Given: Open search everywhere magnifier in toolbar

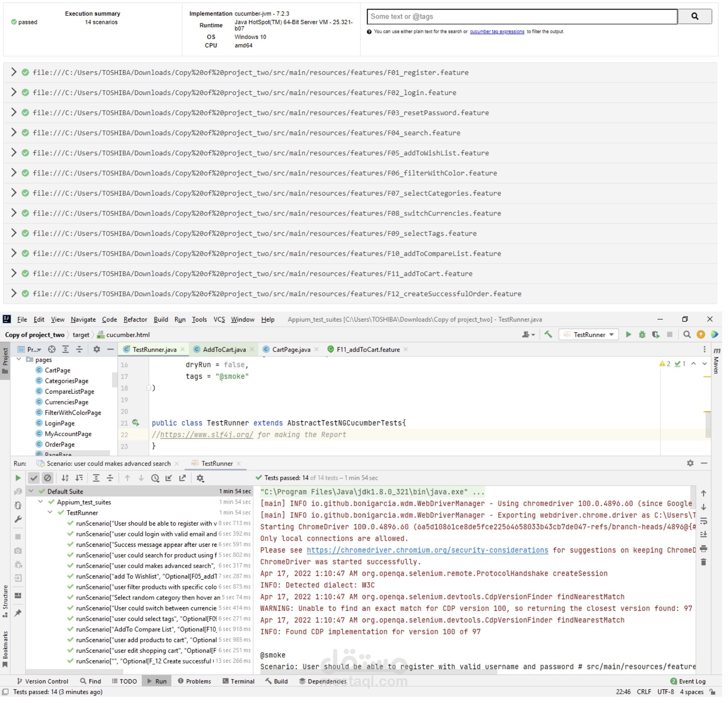Looking at the screenshot, I should tap(687, 335).
